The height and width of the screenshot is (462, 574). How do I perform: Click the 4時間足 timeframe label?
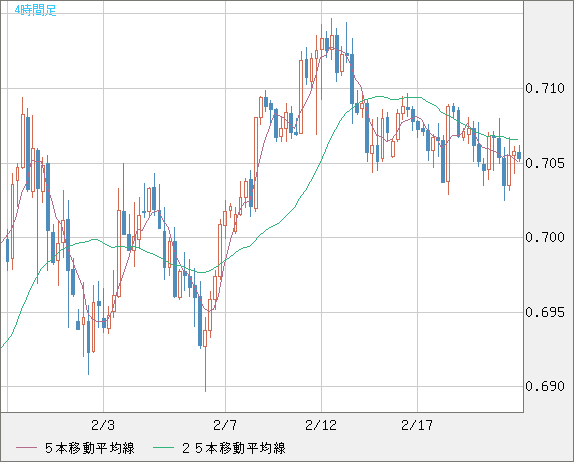(x=36, y=10)
